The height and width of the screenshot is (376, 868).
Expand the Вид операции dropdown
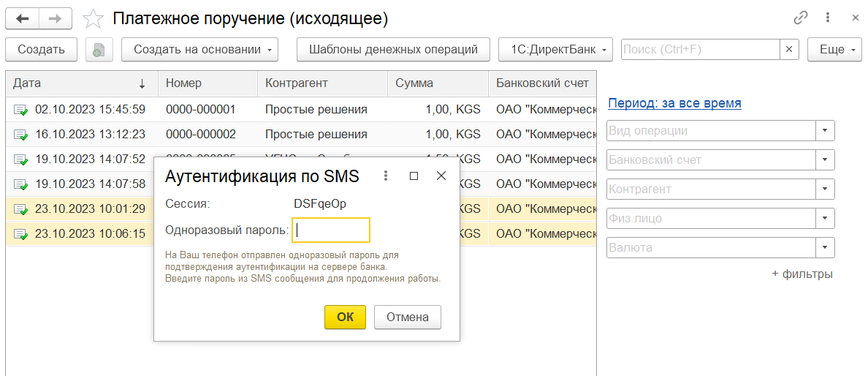tap(825, 131)
